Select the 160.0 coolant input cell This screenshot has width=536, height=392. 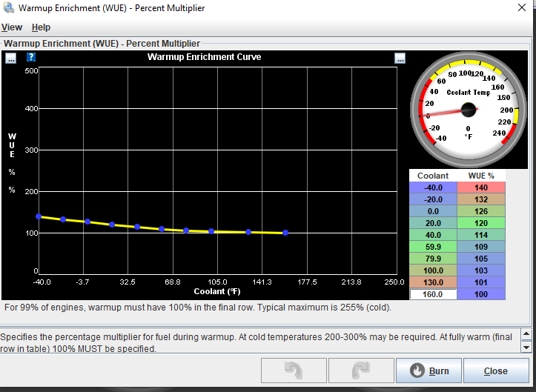(433, 294)
